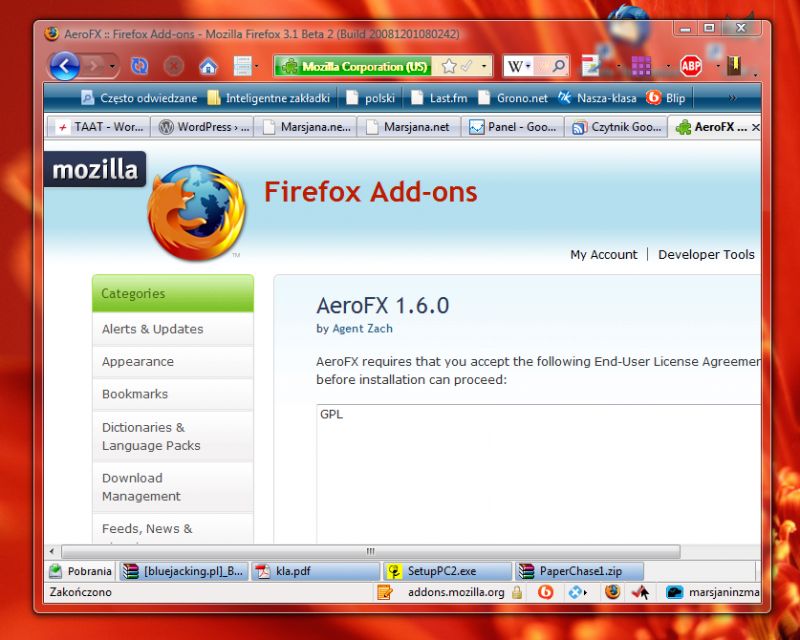The image size is (800, 640).
Task: Open the dropdown arrow beside the purple grid
Action: point(667,66)
